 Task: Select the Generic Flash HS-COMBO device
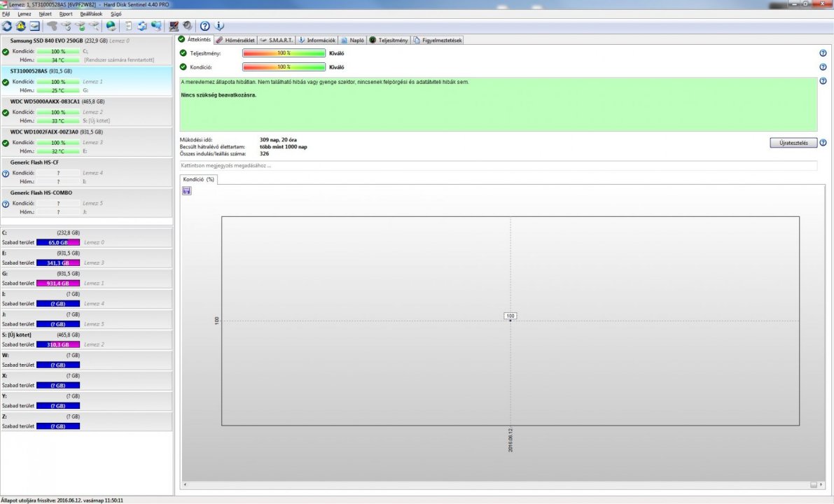click(87, 202)
